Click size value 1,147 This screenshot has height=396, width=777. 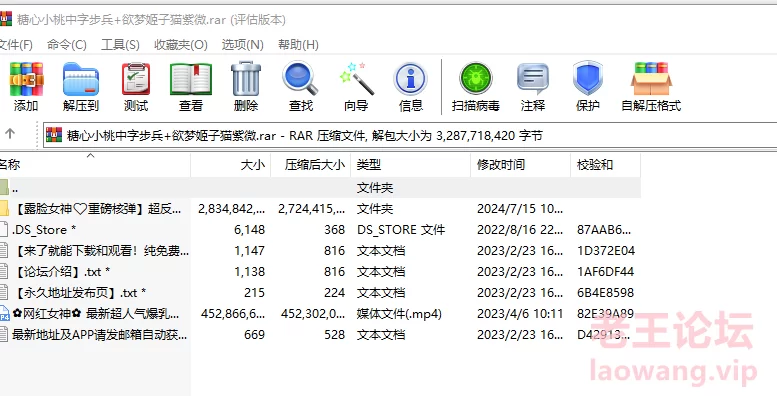(x=250, y=251)
